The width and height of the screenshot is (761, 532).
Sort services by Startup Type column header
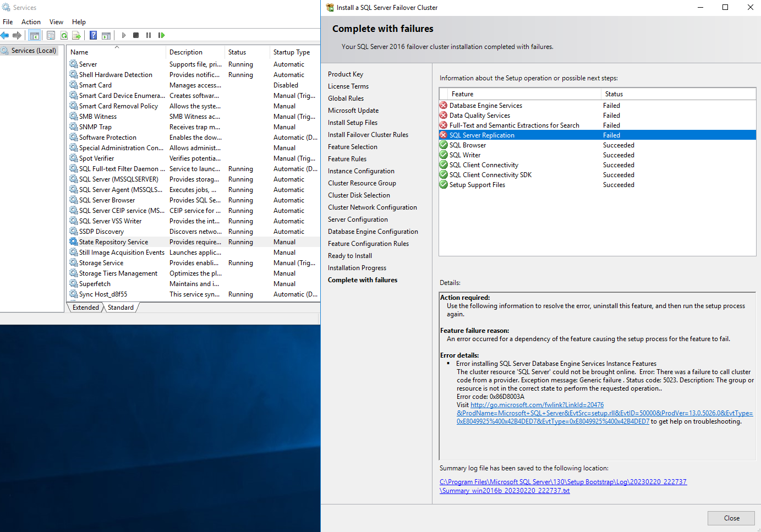pyautogui.click(x=295, y=52)
